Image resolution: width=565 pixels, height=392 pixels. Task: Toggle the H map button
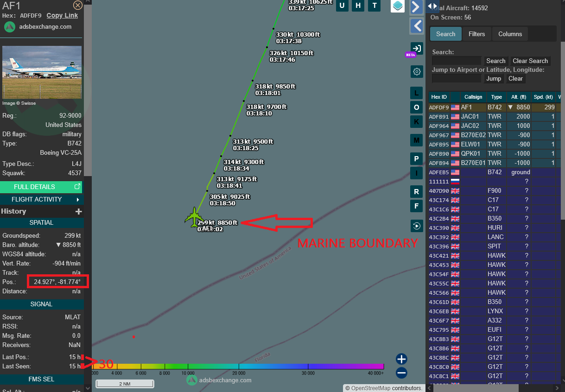358,6
